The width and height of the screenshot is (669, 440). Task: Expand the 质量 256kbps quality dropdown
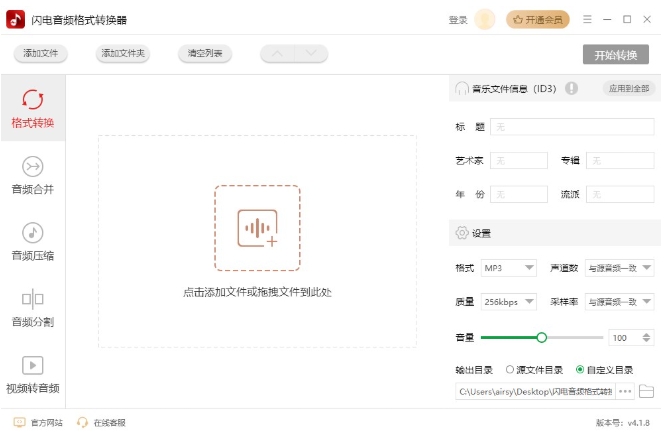(509, 302)
